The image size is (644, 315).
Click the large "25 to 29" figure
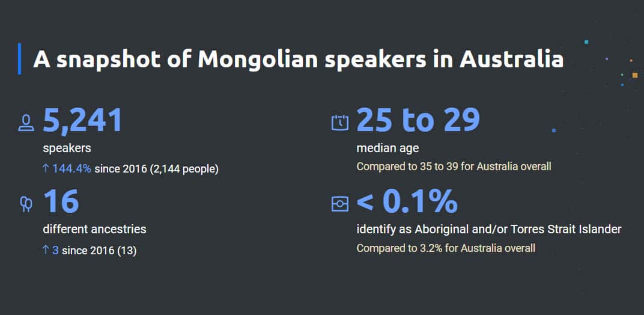tap(418, 120)
